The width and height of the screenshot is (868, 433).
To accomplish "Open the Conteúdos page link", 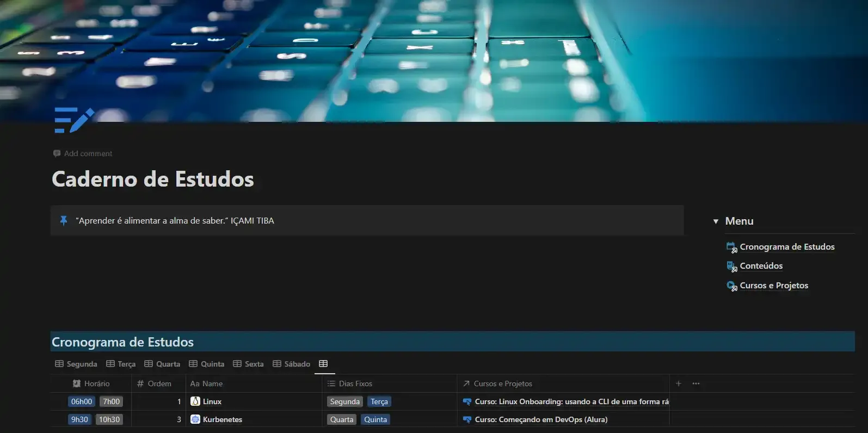I will [x=761, y=266].
